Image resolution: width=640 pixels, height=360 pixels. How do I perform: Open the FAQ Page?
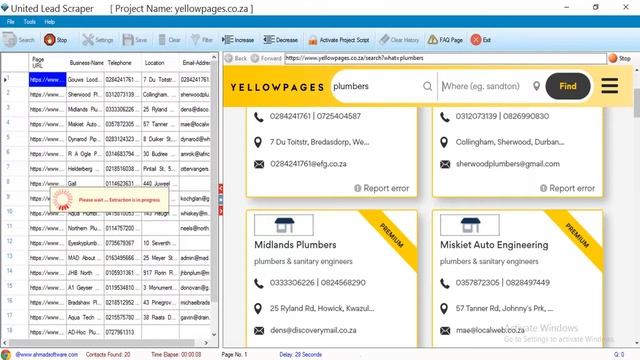tap(445, 40)
